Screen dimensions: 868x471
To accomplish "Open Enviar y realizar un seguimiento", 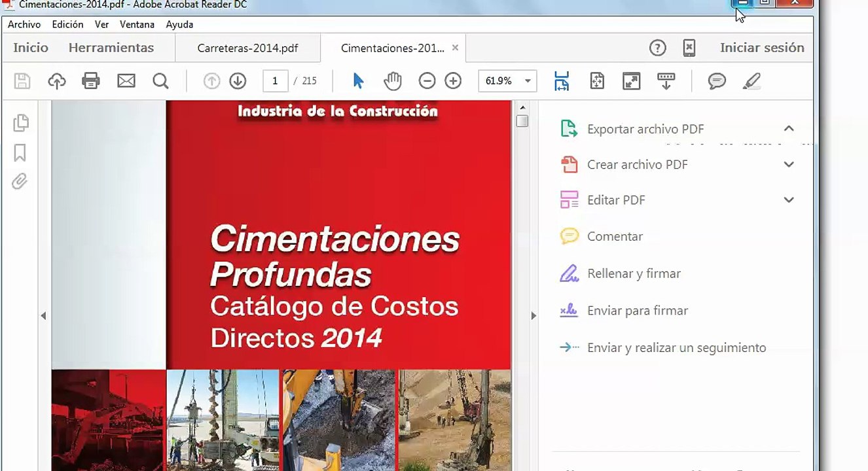I will (x=662, y=347).
